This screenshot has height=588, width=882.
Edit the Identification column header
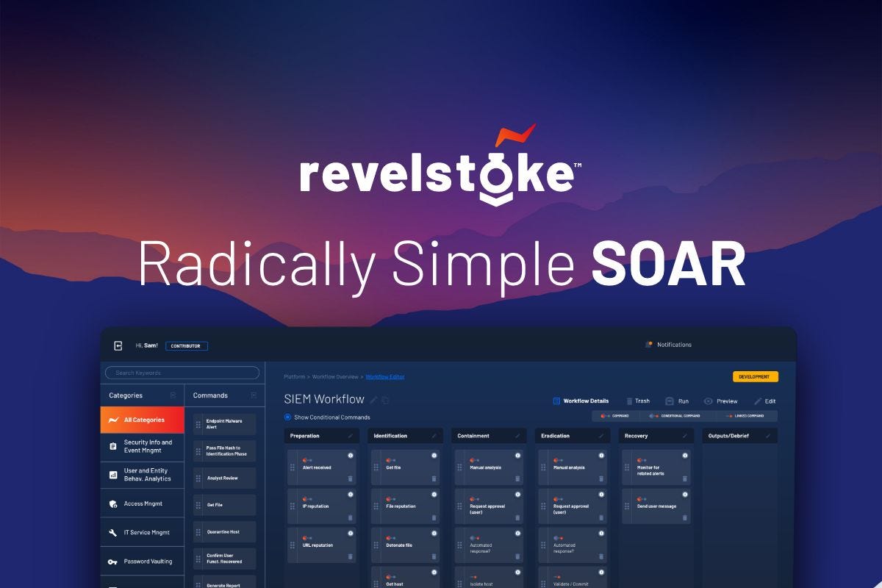pyautogui.click(x=434, y=436)
